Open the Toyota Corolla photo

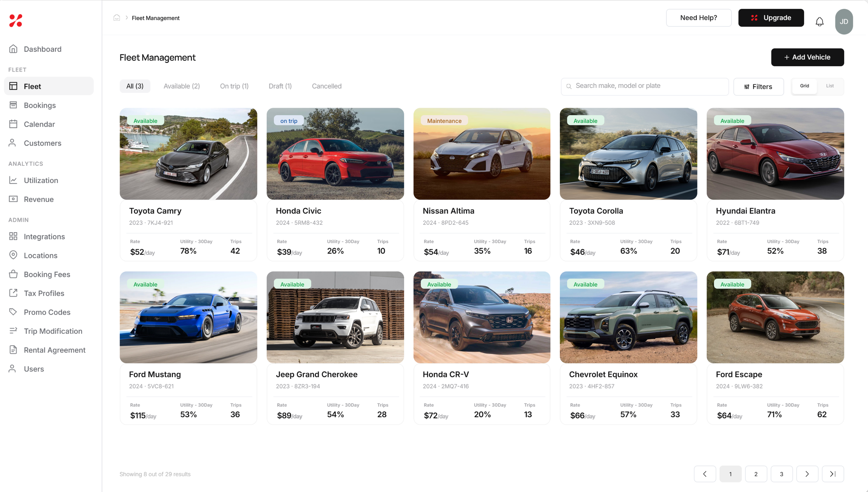[629, 154]
